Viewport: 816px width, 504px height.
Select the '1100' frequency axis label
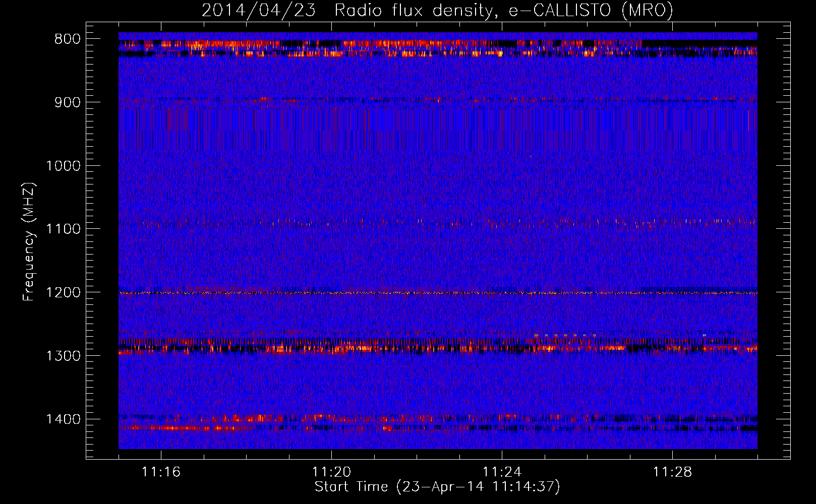pyautogui.click(x=63, y=229)
